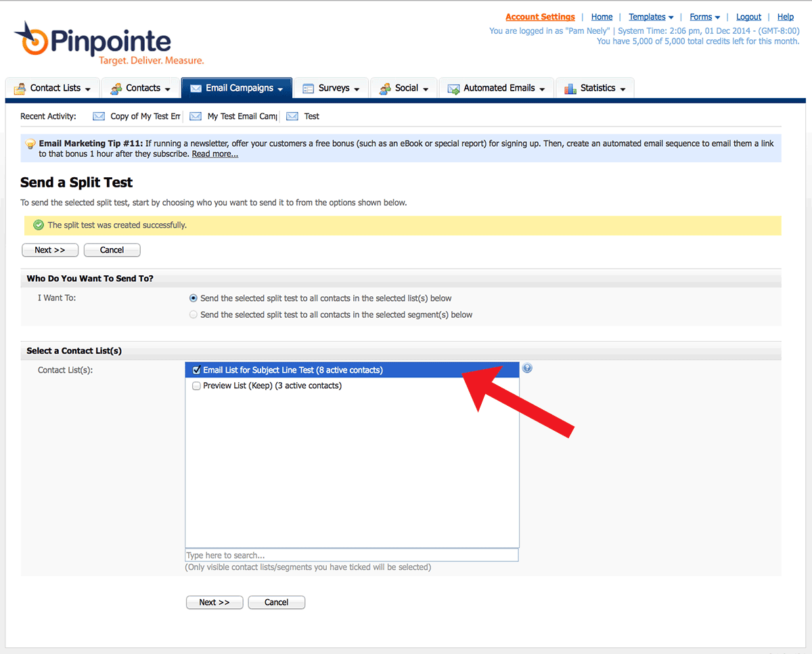Image resolution: width=812 pixels, height=654 pixels.
Task: Click the Contacts tab people icon
Action: point(115,89)
